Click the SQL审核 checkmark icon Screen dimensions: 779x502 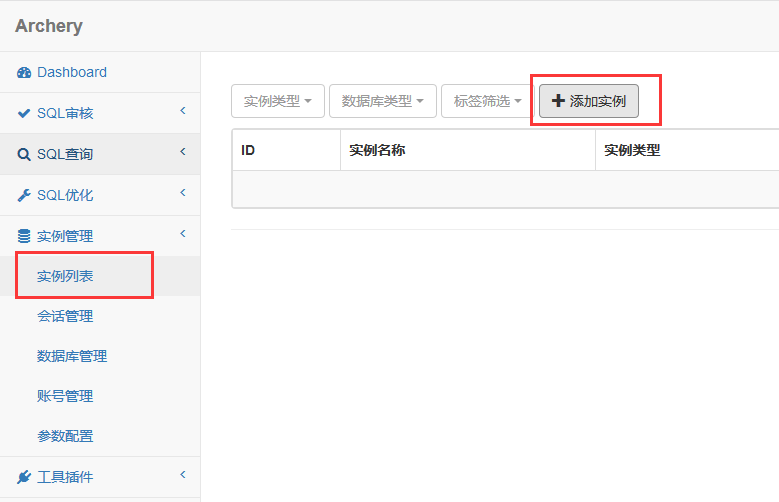24,113
